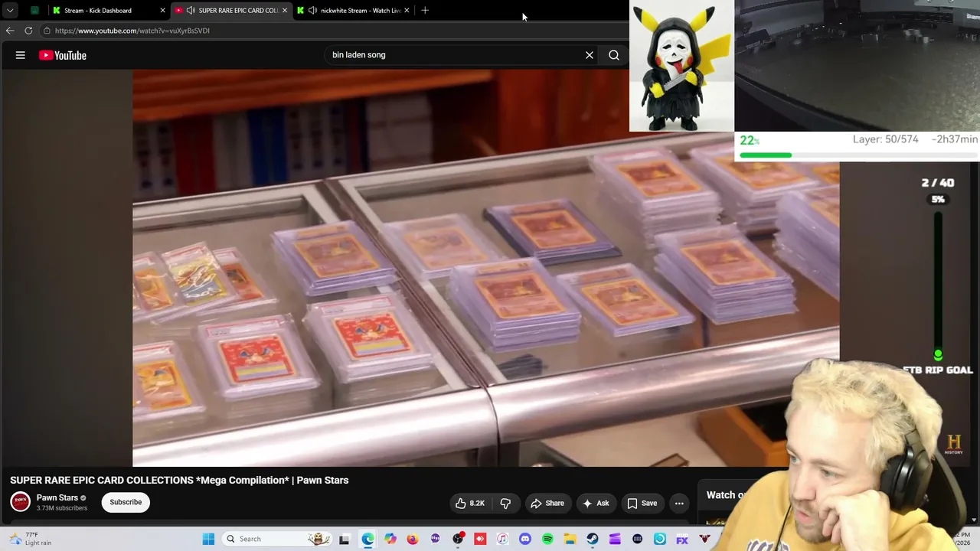
Task: Open the dark round app taskbar icon
Action: (637, 539)
